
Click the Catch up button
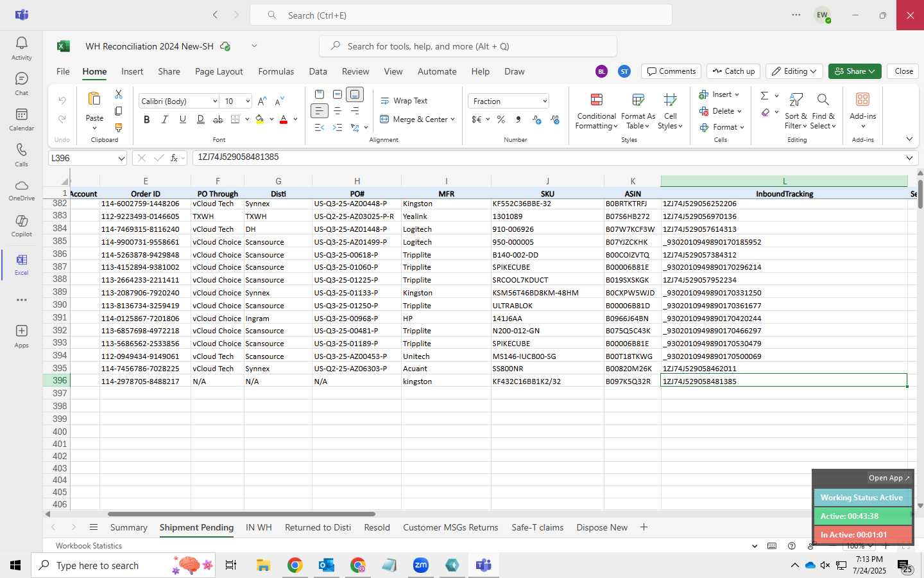[x=733, y=71]
